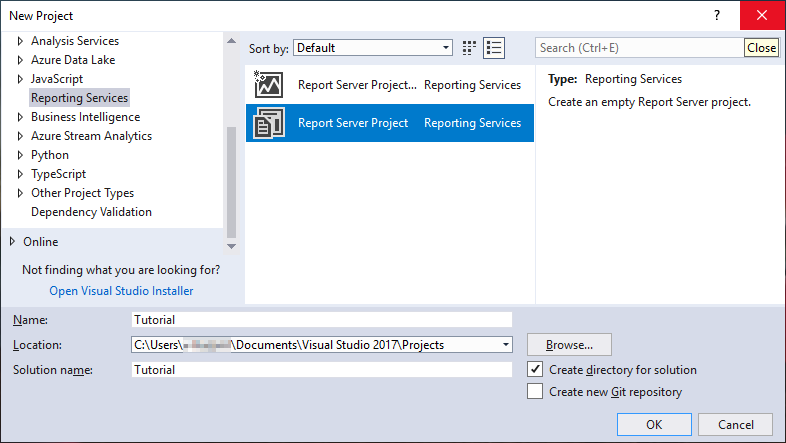
Task: Click the Close button beside search
Action: [x=761, y=48]
